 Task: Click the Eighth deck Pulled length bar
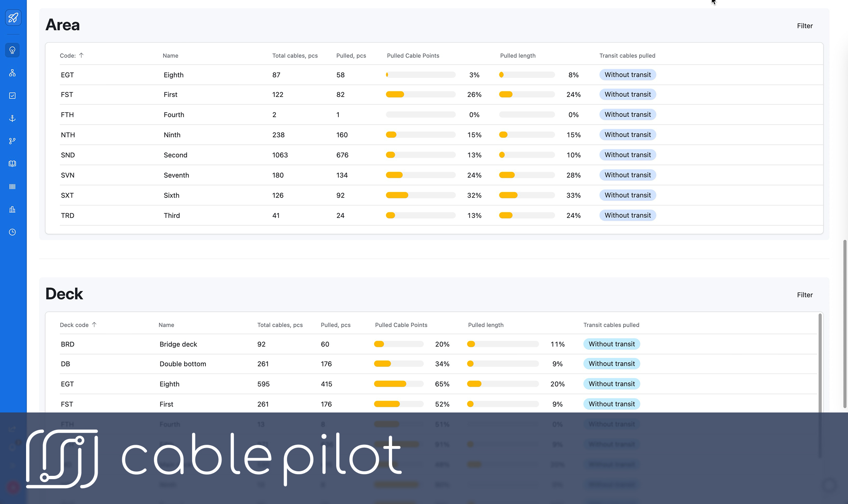tap(503, 384)
